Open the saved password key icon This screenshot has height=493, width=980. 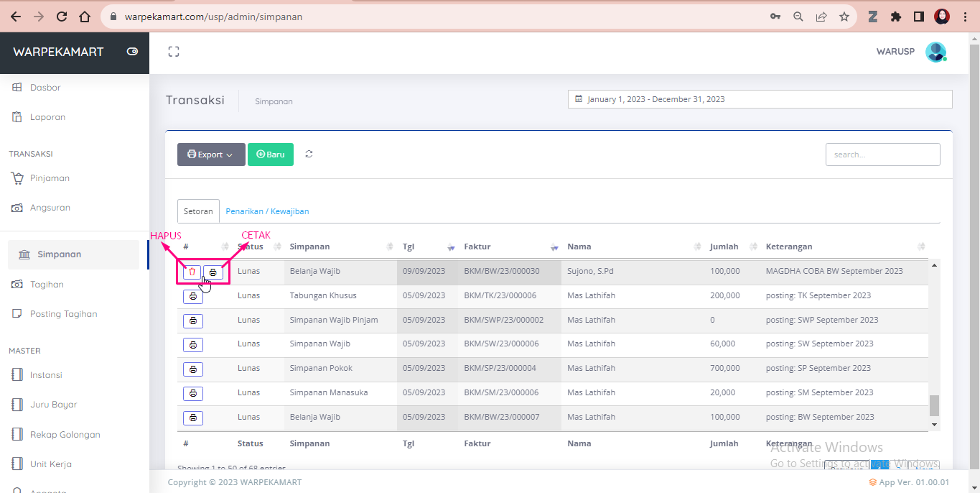coord(775,17)
